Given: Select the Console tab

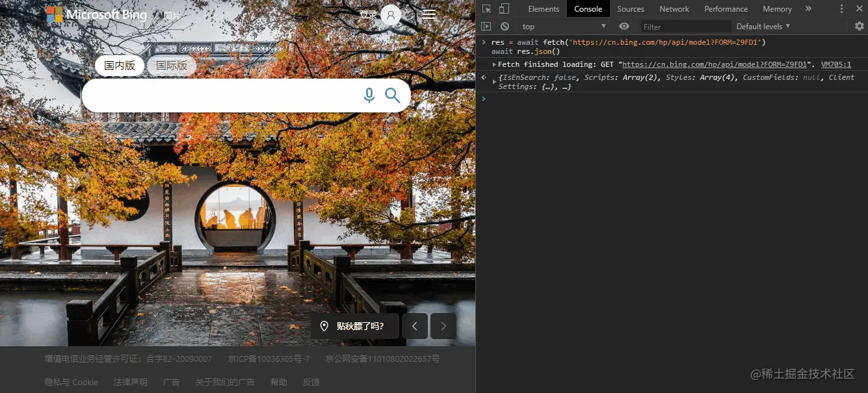Looking at the screenshot, I should click(588, 9).
